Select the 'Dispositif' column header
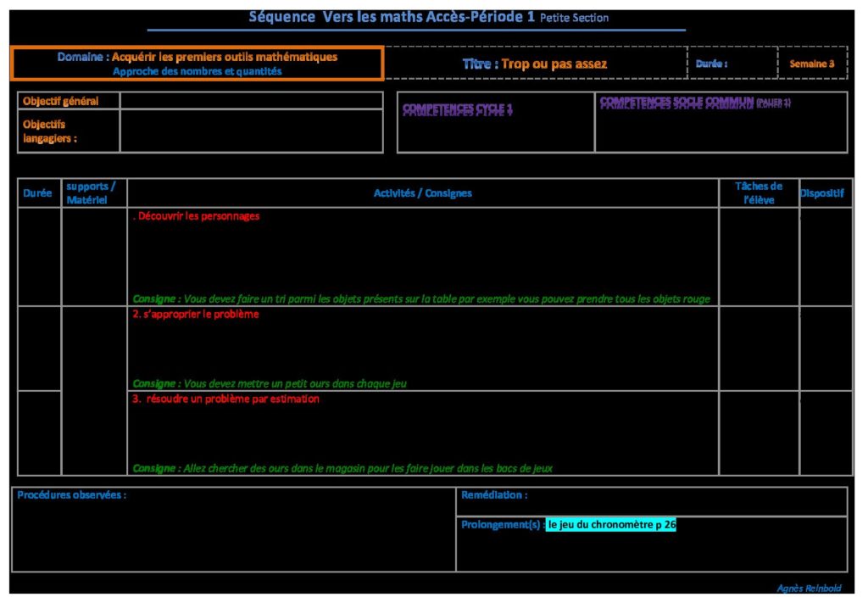Image resolution: width=868 pixels, height=614 pixels. tap(824, 193)
